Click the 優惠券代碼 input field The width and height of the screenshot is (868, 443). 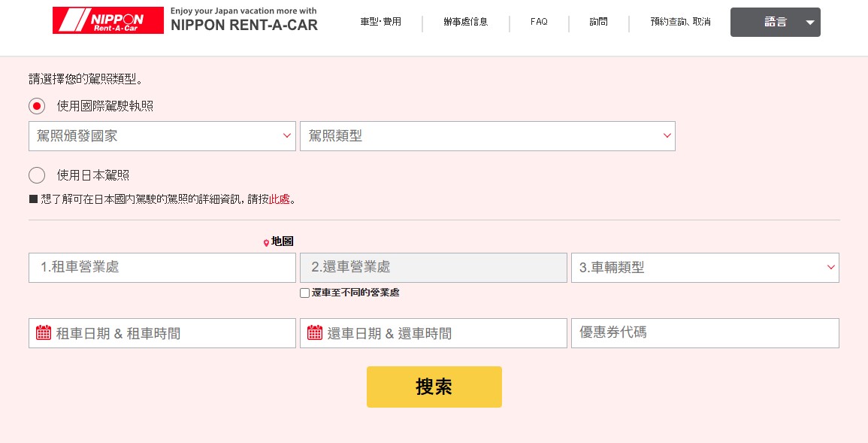705,333
